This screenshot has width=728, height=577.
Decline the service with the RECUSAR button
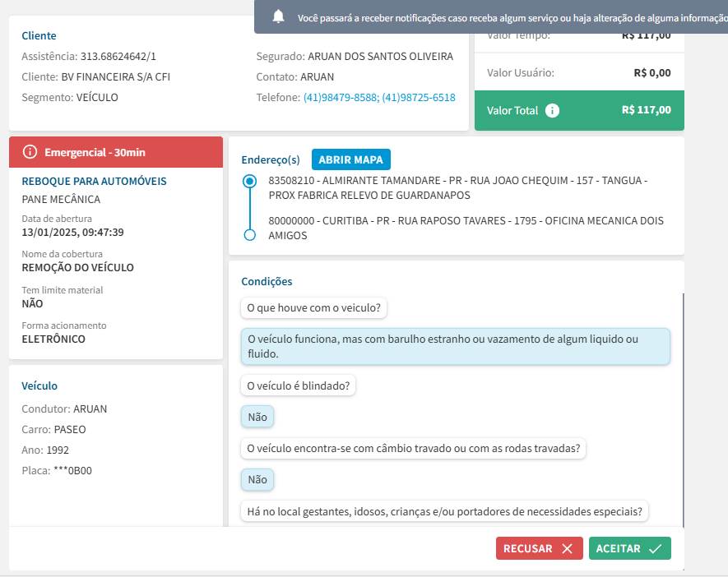click(539, 548)
